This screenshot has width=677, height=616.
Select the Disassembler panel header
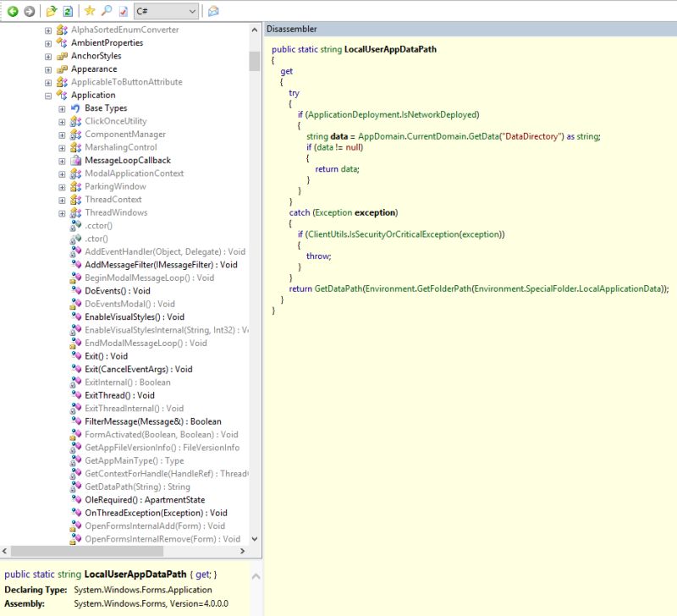pyautogui.click(x=292, y=29)
